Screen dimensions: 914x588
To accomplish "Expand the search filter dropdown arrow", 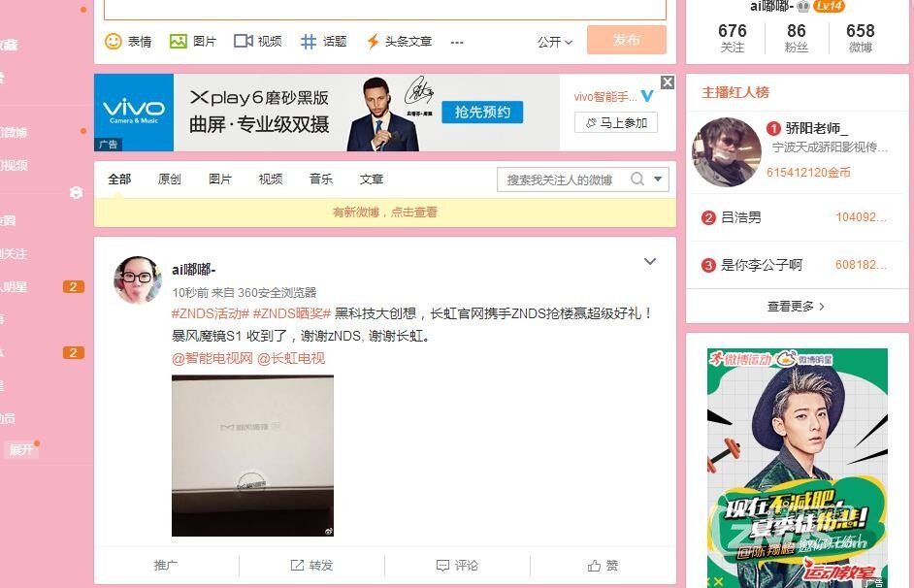I will pyautogui.click(x=658, y=179).
